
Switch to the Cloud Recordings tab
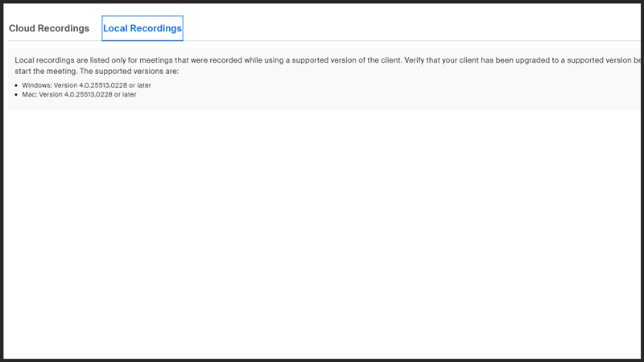(x=49, y=28)
